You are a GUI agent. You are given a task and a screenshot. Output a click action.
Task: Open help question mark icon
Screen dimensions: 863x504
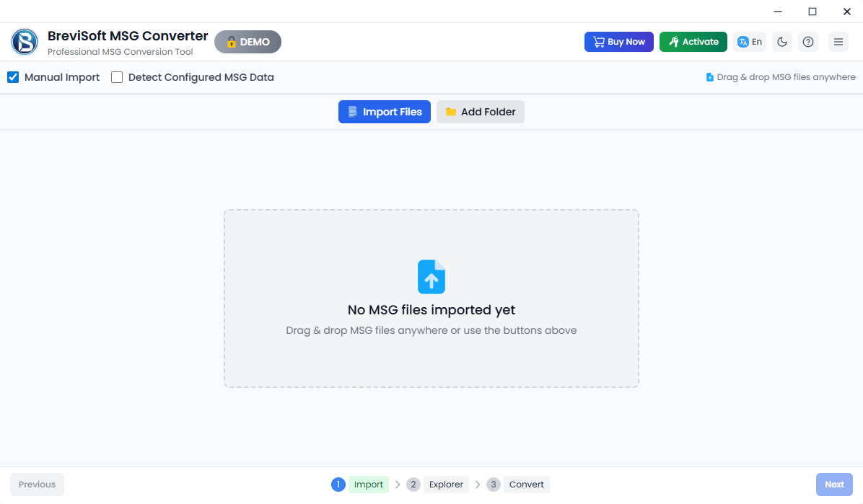tap(808, 42)
